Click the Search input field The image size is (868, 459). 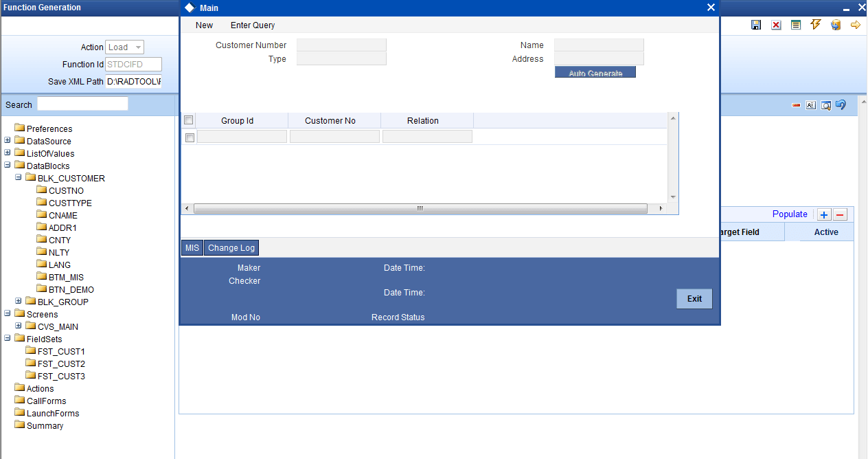tap(82, 104)
